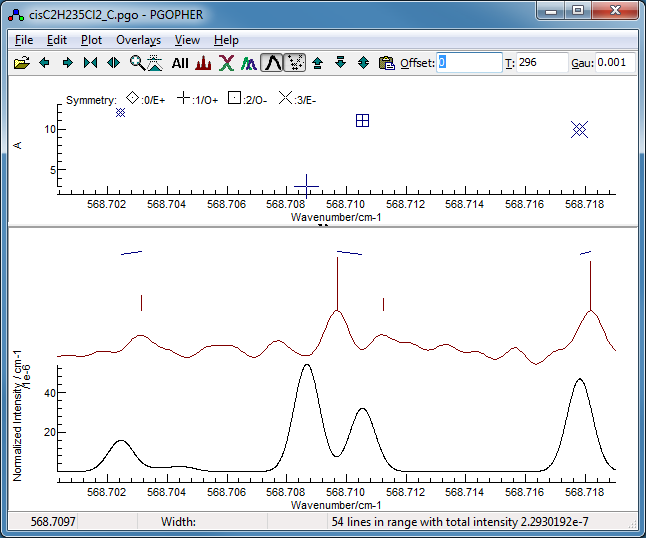The image size is (646, 538).
Task: Click the Offset input field
Action: coord(469,63)
